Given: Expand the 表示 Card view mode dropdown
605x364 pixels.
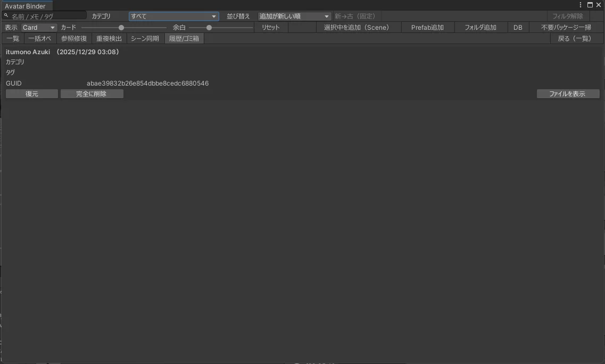Looking at the screenshot, I should [39, 28].
